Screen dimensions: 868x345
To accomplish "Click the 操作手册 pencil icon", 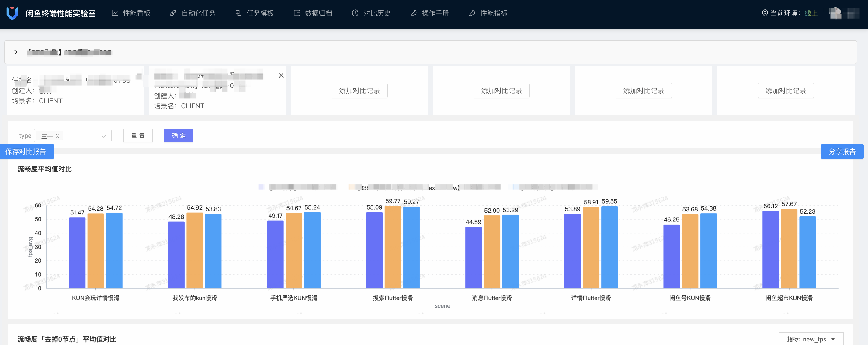I will (413, 13).
